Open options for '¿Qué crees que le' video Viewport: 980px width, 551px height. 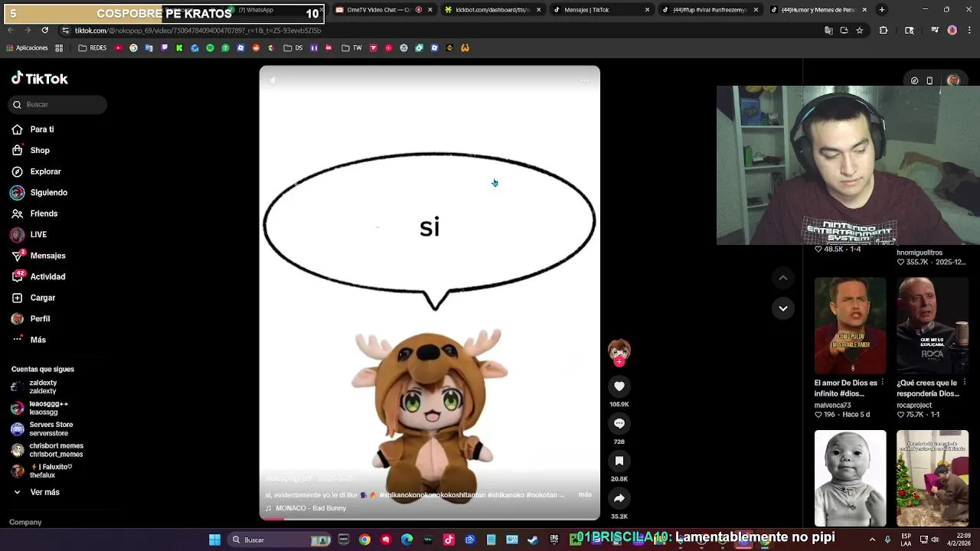(965, 383)
